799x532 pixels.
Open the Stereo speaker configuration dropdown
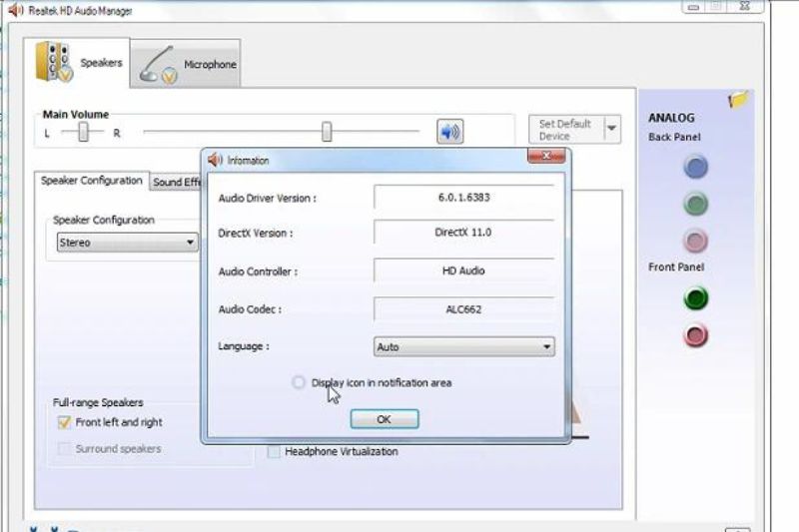tap(128, 243)
